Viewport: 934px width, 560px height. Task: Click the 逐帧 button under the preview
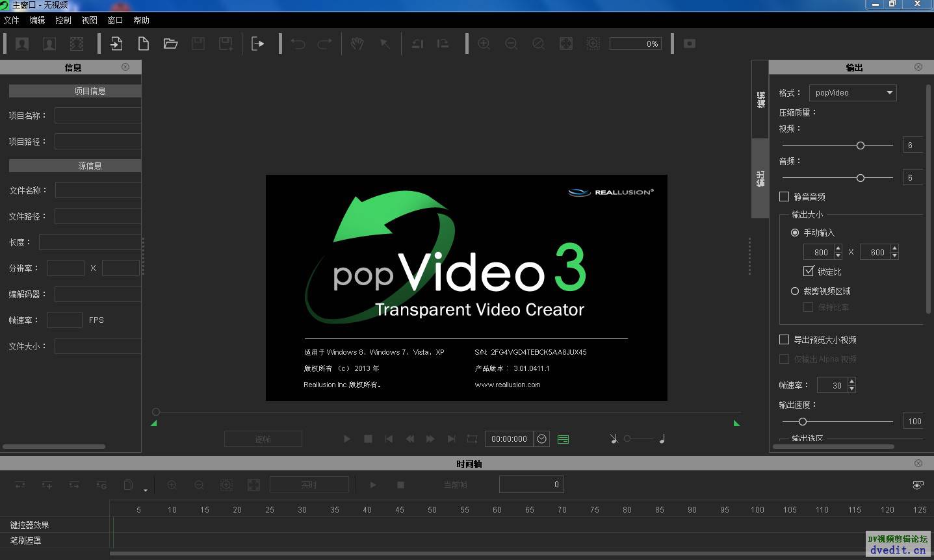[x=263, y=439]
